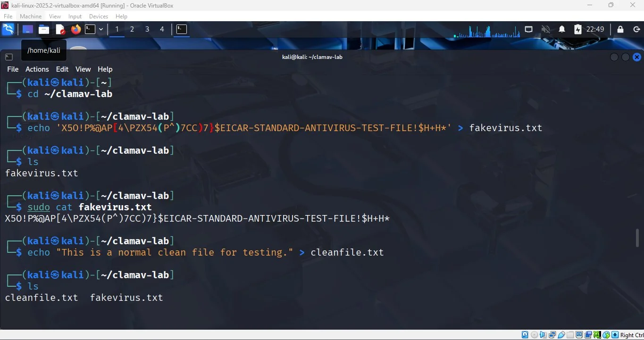Click 'sudo cat fakevirus.txt' command

90,207
